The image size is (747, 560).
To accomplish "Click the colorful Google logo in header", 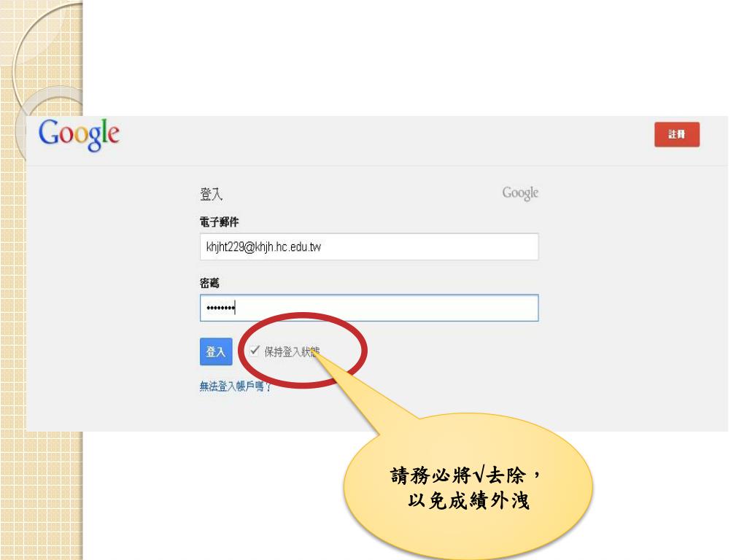I will (79, 135).
